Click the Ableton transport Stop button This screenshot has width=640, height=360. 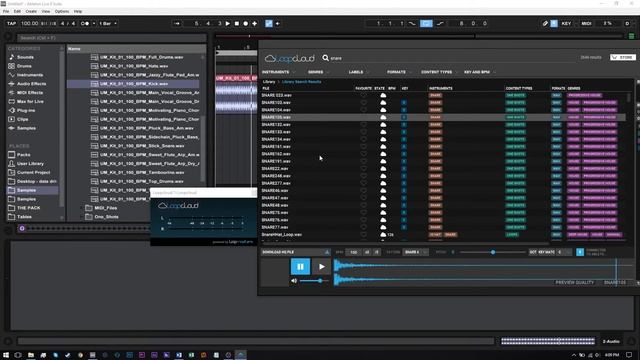click(x=237, y=24)
